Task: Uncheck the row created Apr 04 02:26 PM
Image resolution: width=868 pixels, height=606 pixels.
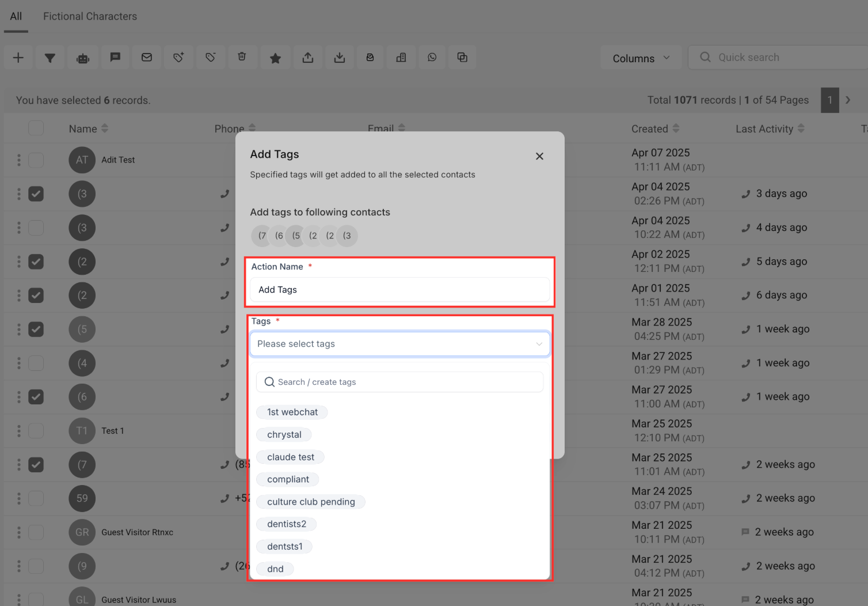Action: [x=36, y=194]
